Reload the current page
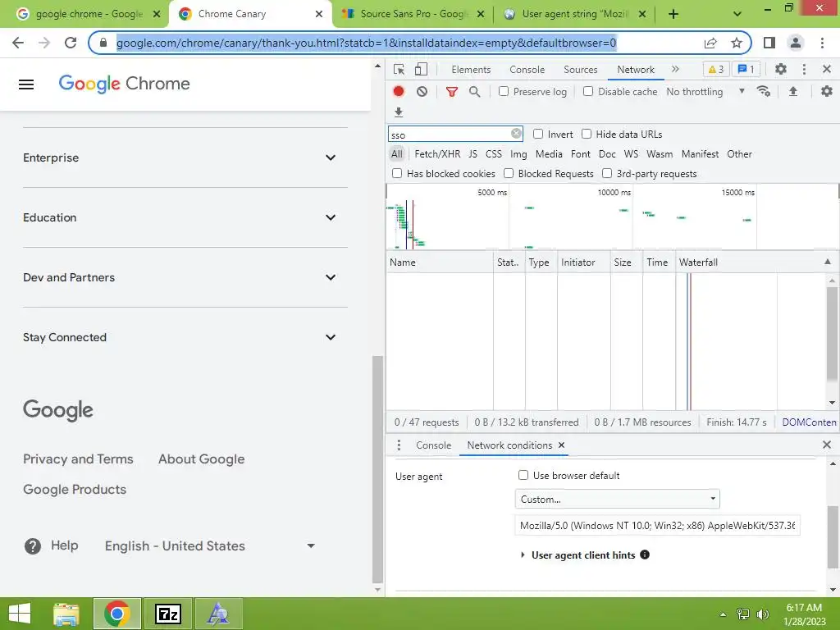The width and height of the screenshot is (840, 630). pos(71,43)
